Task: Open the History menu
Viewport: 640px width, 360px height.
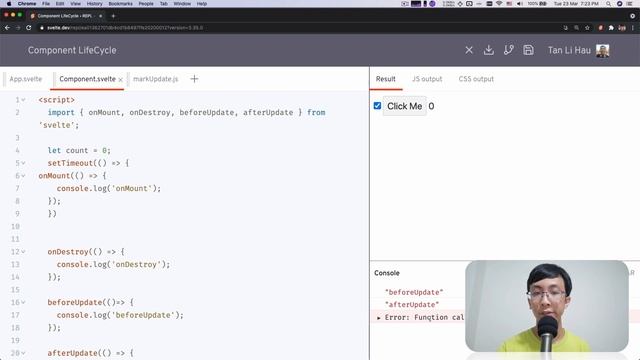Action: click(94, 4)
